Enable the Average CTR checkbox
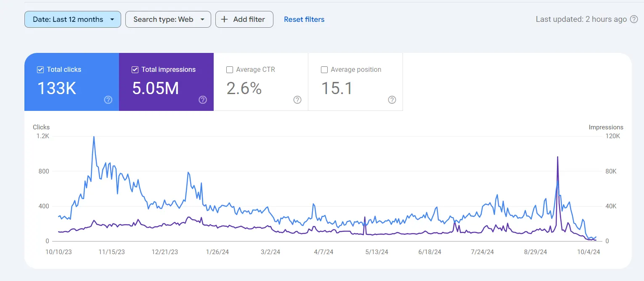This screenshot has width=644, height=281. pos(230,70)
